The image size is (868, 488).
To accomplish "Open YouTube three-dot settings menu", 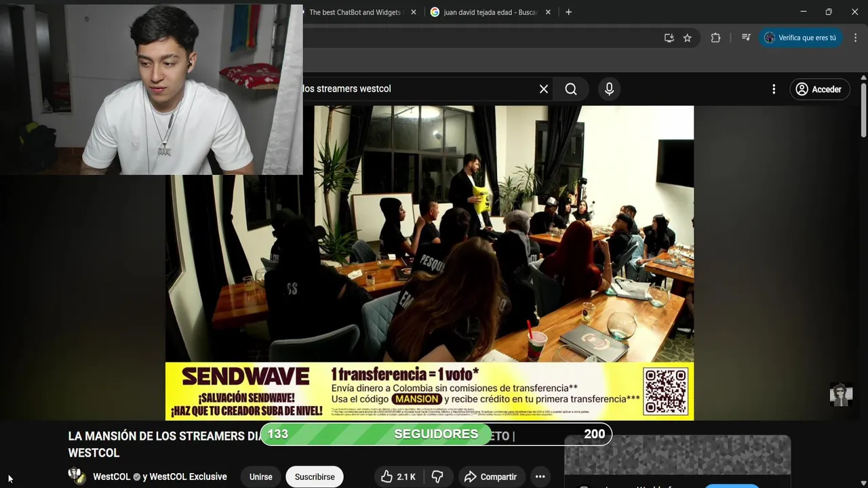I will pyautogui.click(x=774, y=89).
